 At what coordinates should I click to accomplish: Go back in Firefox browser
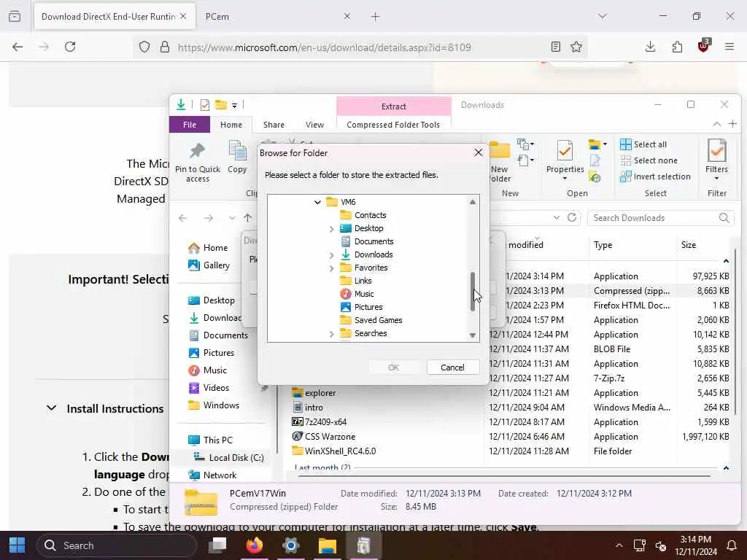click(x=18, y=47)
